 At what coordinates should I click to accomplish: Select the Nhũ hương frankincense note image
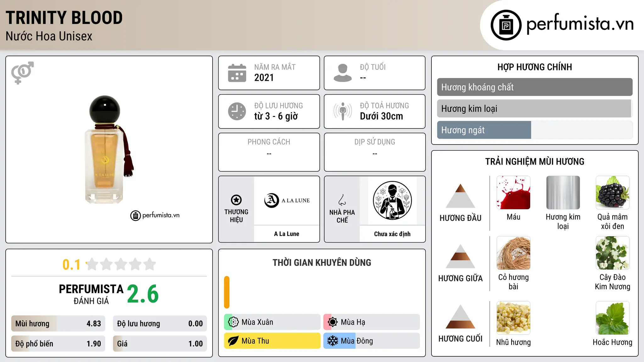(514, 318)
